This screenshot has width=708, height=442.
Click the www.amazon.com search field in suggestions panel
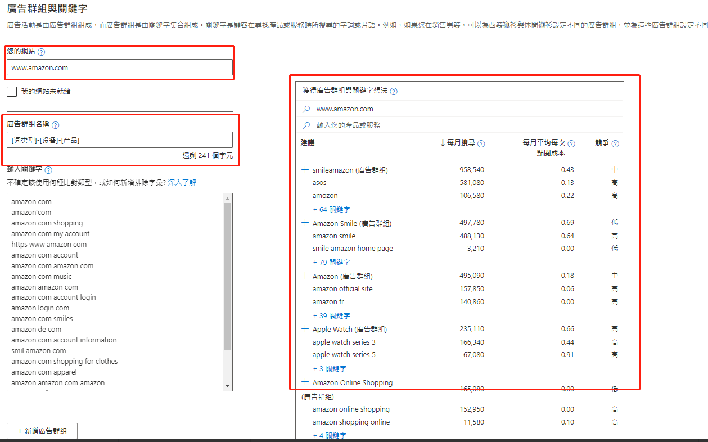point(460,109)
